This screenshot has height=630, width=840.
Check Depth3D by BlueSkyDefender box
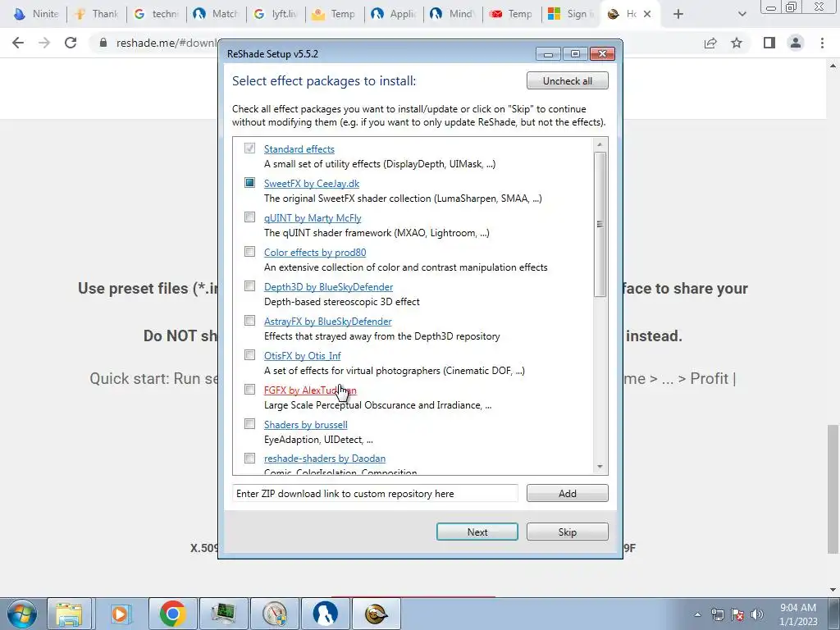[249, 286]
